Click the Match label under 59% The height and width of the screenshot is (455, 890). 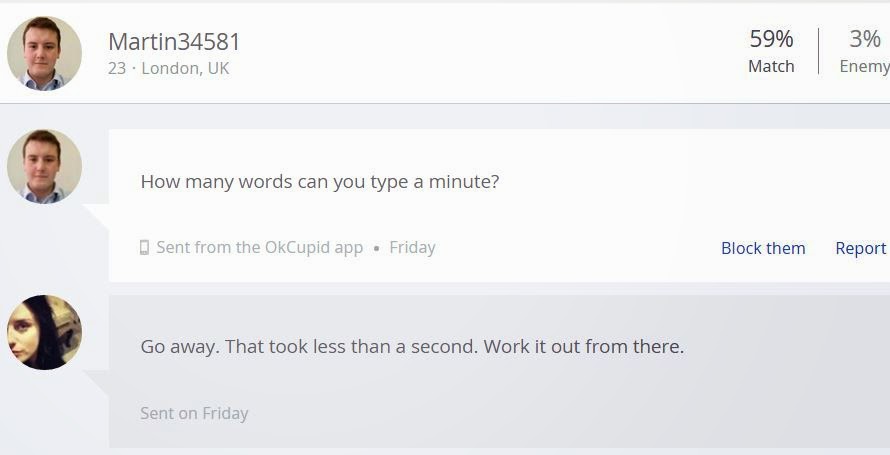[x=771, y=66]
